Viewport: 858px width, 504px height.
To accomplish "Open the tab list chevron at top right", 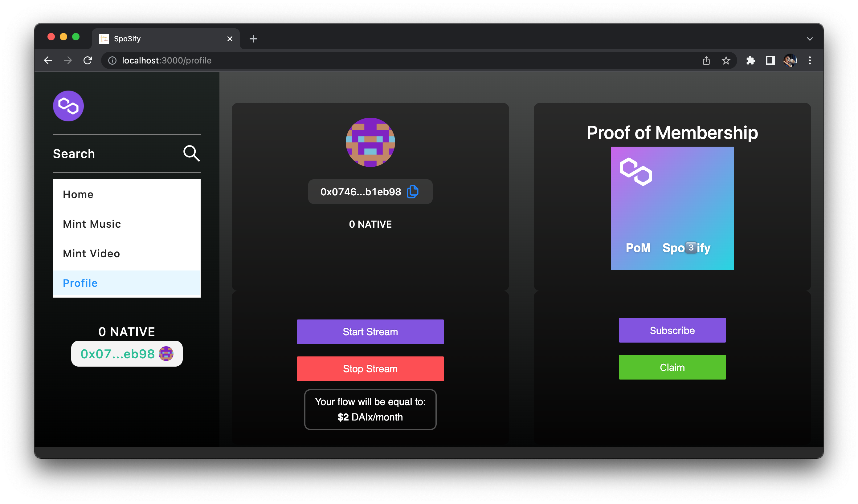I will pyautogui.click(x=810, y=39).
